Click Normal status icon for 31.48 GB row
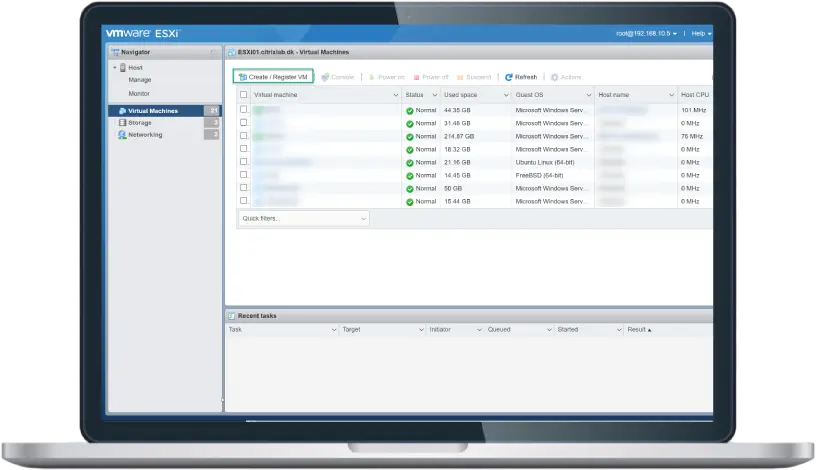The image size is (816, 470). tap(410, 124)
